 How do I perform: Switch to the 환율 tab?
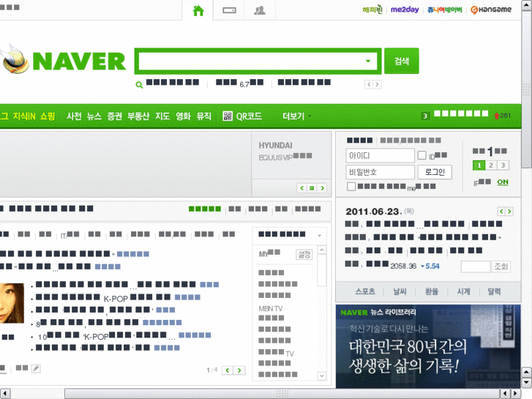pyautogui.click(x=432, y=291)
